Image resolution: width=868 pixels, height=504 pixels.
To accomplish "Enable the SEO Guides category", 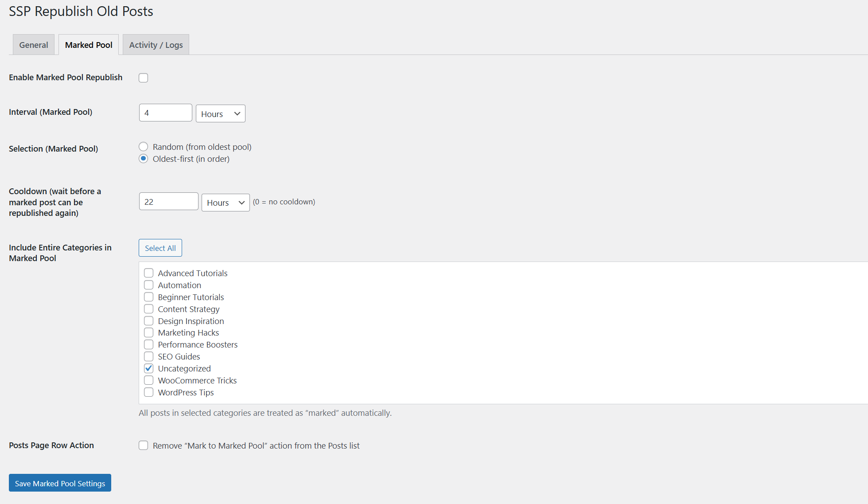I will click(x=149, y=356).
